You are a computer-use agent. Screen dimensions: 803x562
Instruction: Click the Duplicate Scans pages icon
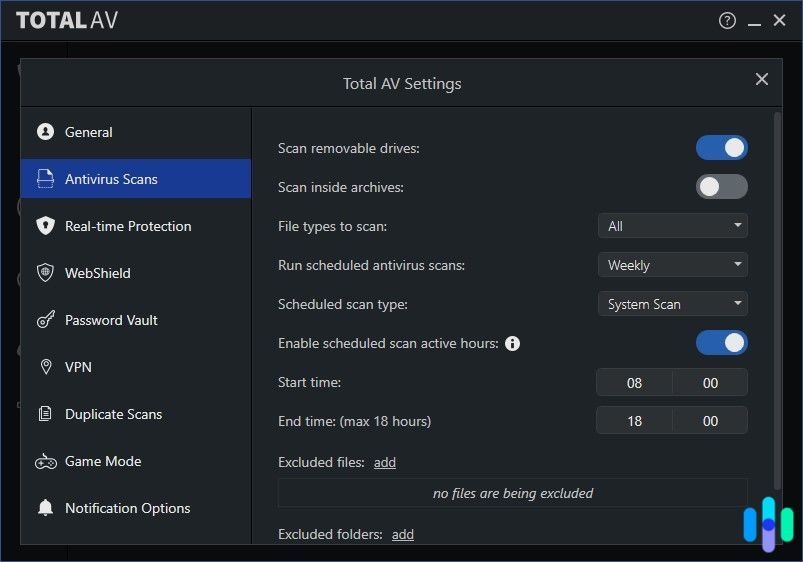click(x=45, y=413)
